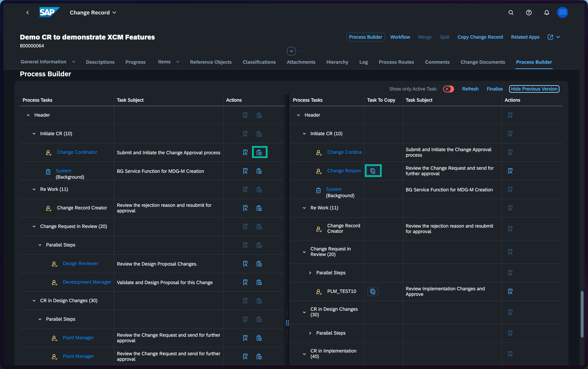The height and width of the screenshot is (369, 588).
Task: Switch to the Comments tab
Action: click(437, 62)
